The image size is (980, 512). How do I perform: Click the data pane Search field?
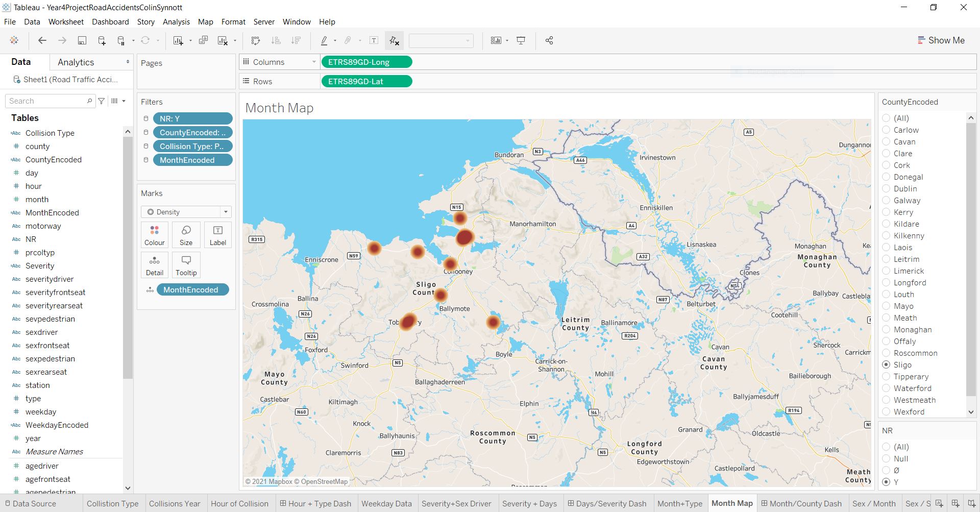pos(46,101)
